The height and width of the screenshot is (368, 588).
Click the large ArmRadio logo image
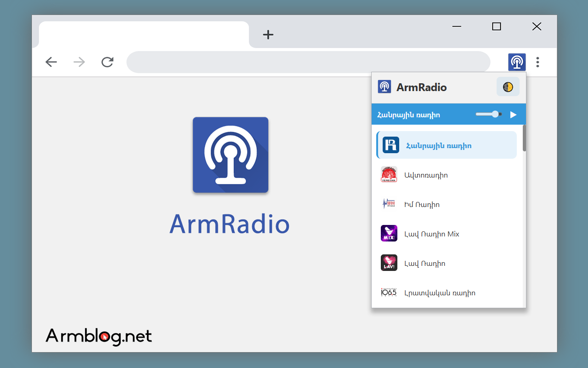(231, 155)
